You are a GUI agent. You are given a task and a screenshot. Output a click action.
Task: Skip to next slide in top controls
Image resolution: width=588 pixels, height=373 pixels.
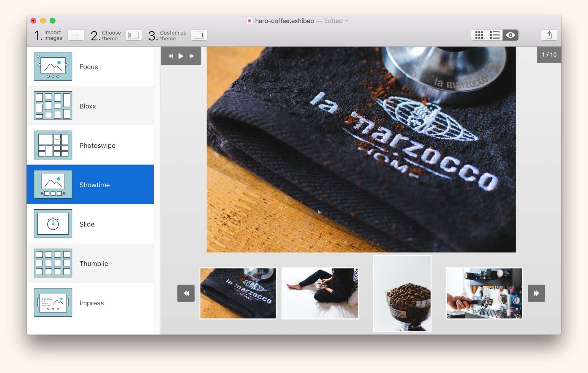coord(192,56)
